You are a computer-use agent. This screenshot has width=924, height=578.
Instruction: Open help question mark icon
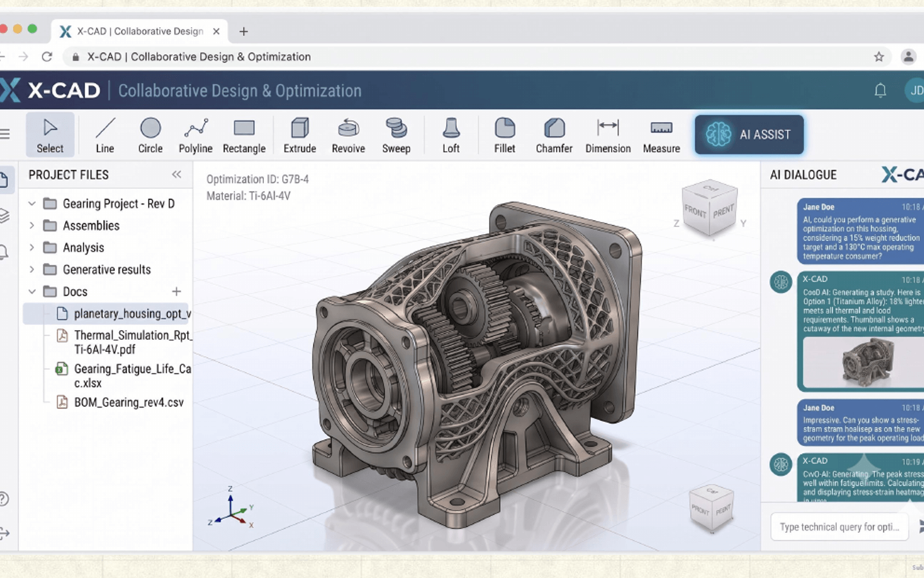pyautogui.click(x=3, y=498)
